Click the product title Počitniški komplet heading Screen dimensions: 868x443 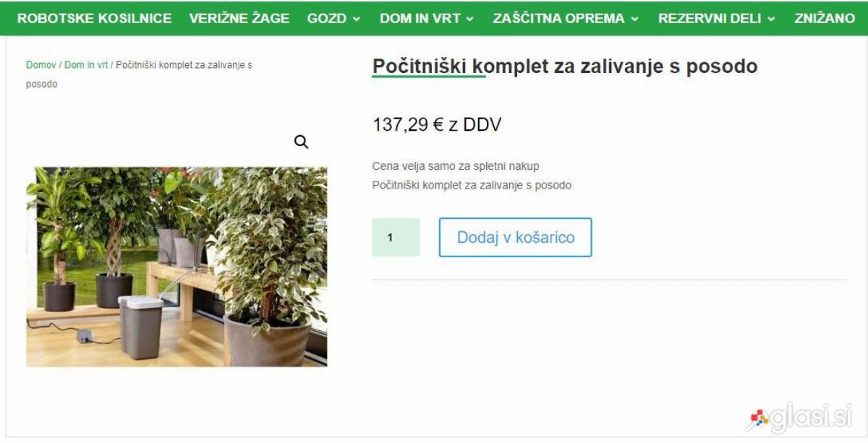(565, 66)
